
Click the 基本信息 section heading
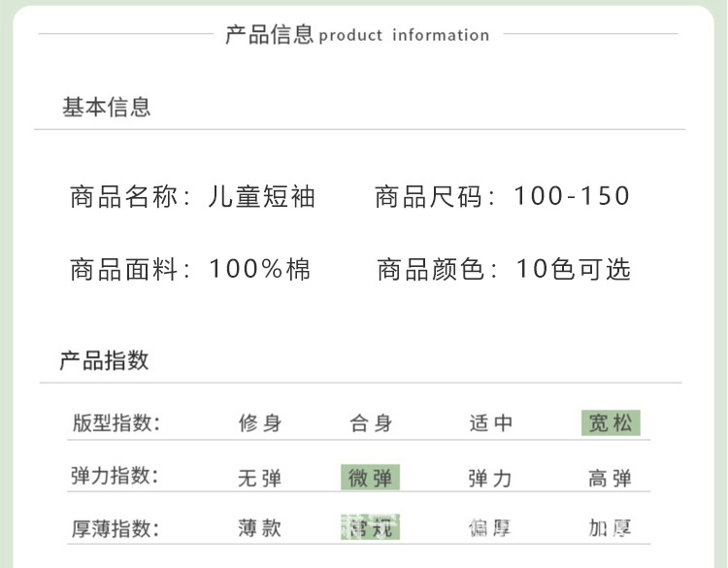tap(107, 107)
